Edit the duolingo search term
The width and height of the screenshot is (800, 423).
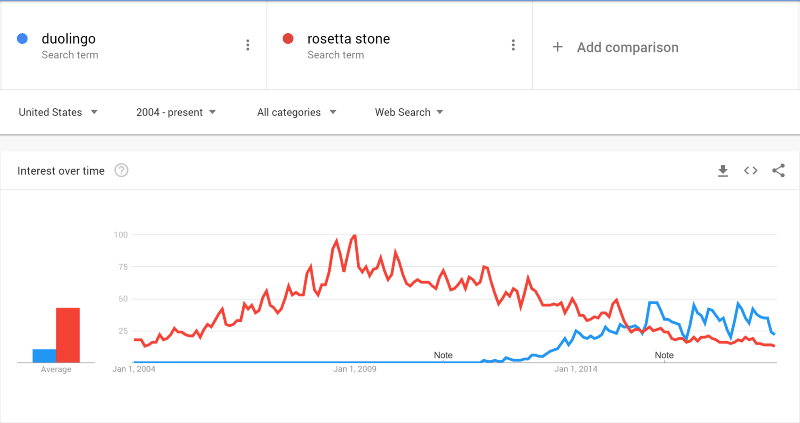click(x=69, y=39)
